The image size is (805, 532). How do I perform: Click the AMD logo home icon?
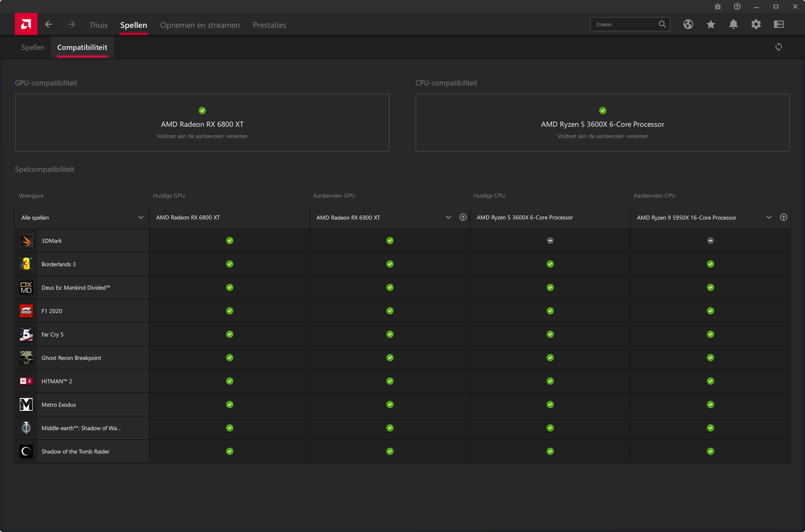click(x=26, y=24)
